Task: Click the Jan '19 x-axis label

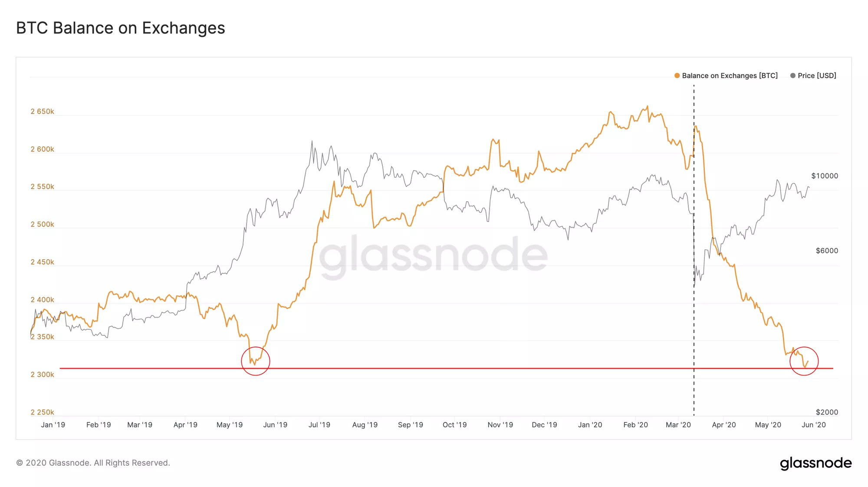Action: pos(53,425)
